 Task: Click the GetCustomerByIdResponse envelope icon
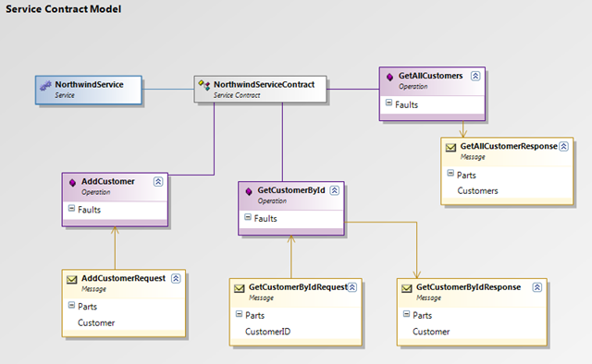click(x=407, y=288)
